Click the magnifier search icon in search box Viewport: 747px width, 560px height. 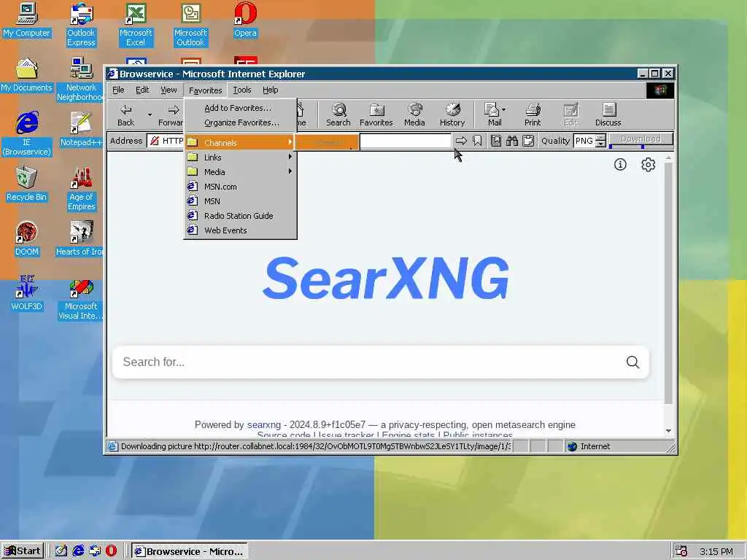(x=632, y=362)
